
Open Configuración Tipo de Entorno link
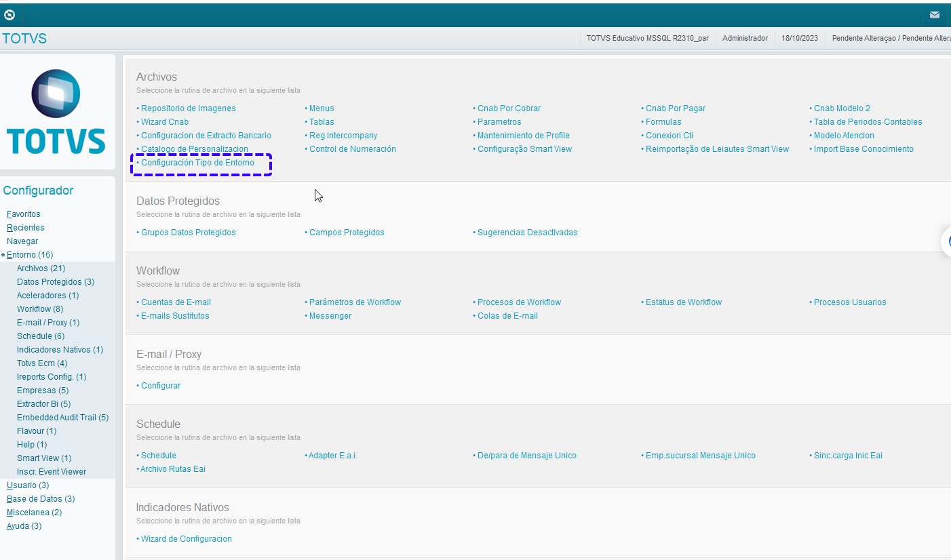[198, 163]
